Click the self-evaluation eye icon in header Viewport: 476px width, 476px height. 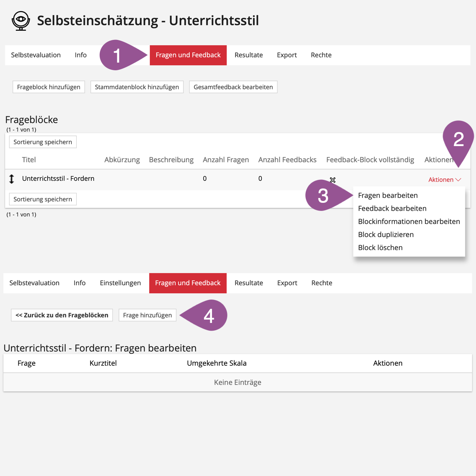pos(21,21)
